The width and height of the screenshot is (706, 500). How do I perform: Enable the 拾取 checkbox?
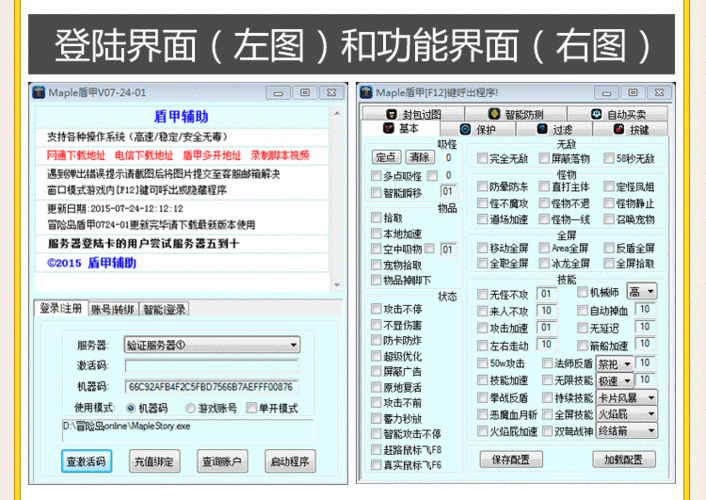coord(376,218)
